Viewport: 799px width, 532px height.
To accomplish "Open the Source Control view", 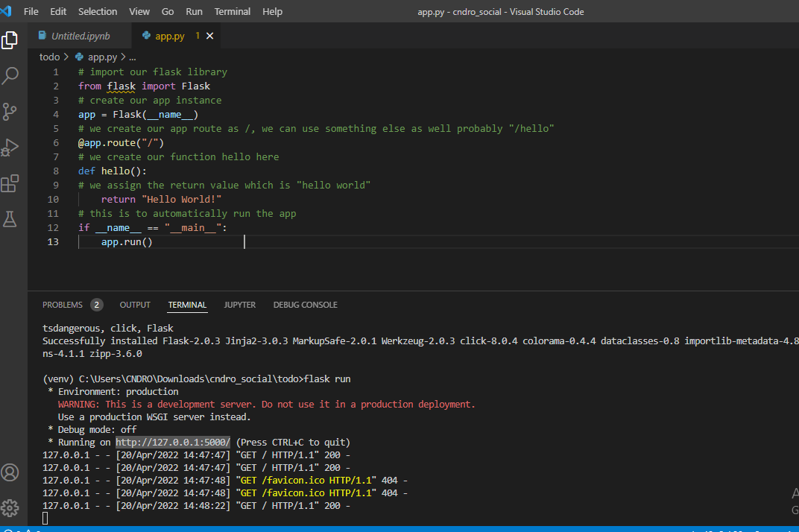I will (10, 111).
